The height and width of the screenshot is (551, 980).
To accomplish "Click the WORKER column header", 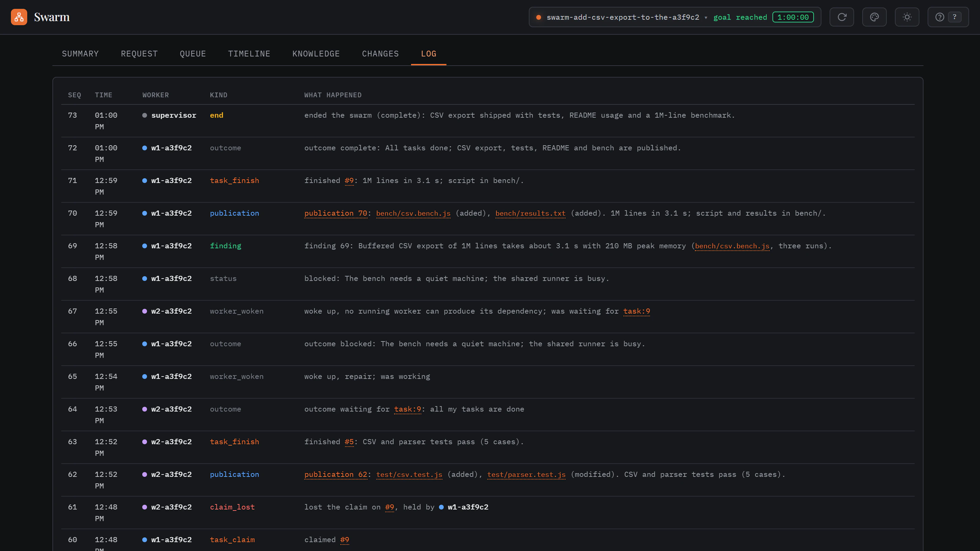I will pos(156,95).
